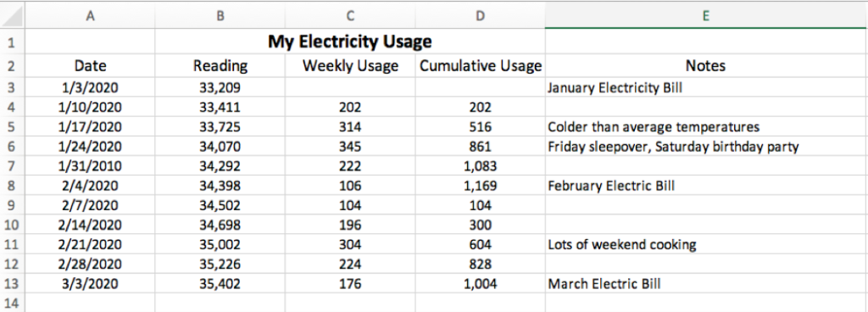Click the reading value 34,502
Screen dimensions: 868x312
220,206
